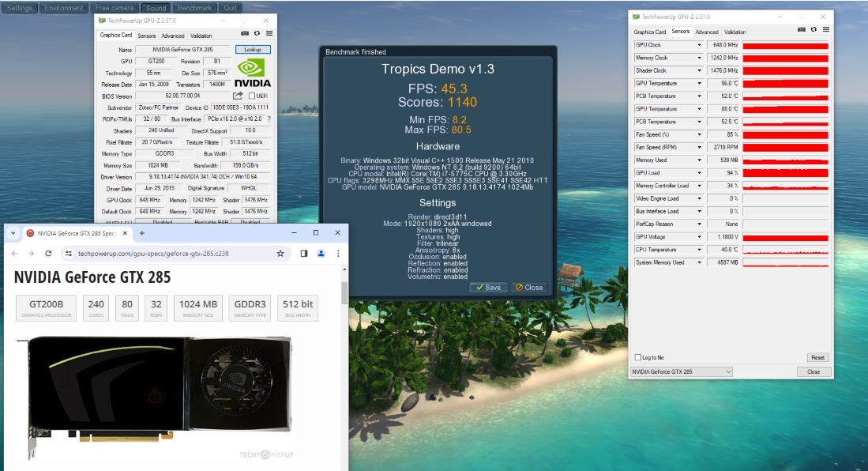Open Validation tab in GPU-Z Sensors window
The image size is (868, 471).
tap(735, 32)
